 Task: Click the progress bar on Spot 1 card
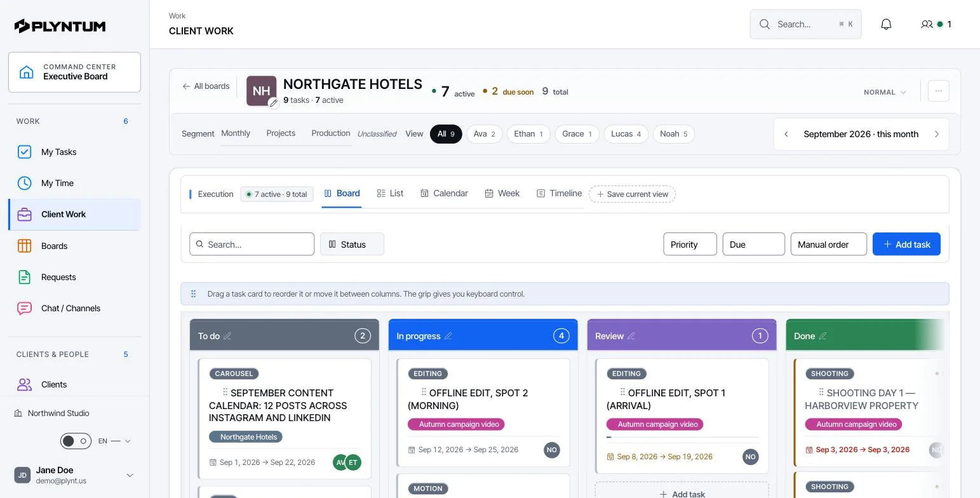[x=682, y=437]
